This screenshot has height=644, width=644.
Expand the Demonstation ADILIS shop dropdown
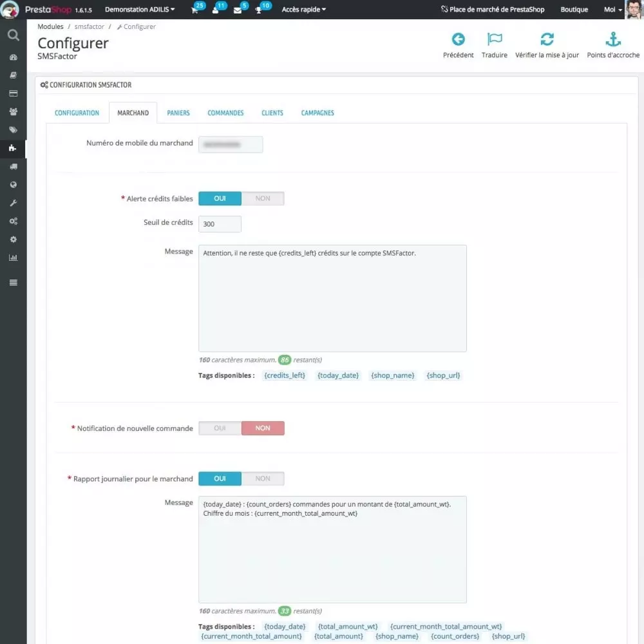[140, 10]
